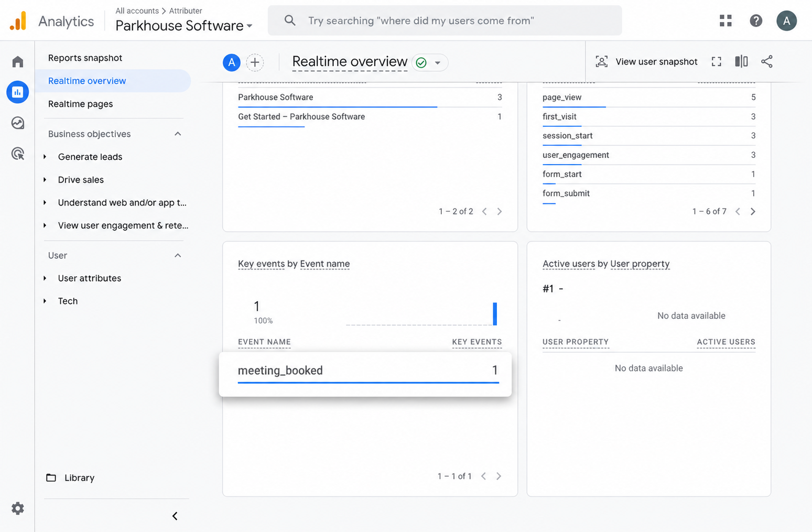Click the Google Analytics logo
The width and height of the screenshot is (812, 532).
point(18,21)
